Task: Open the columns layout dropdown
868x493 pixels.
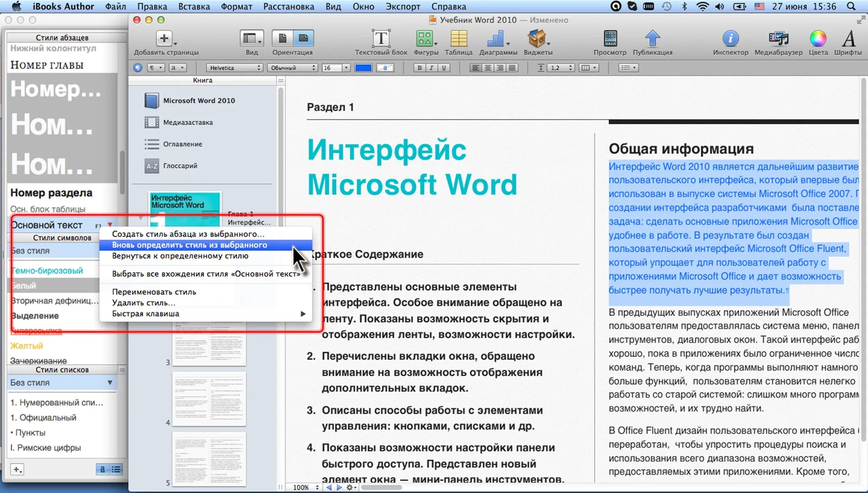Action: point(588,68)
